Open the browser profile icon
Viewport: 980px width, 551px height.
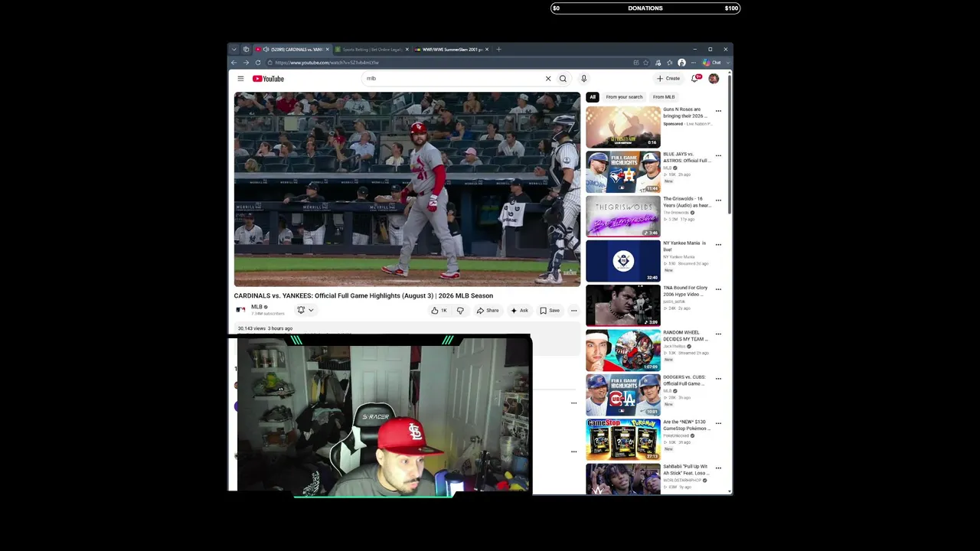pyautogui.click(x=681, y=63)
